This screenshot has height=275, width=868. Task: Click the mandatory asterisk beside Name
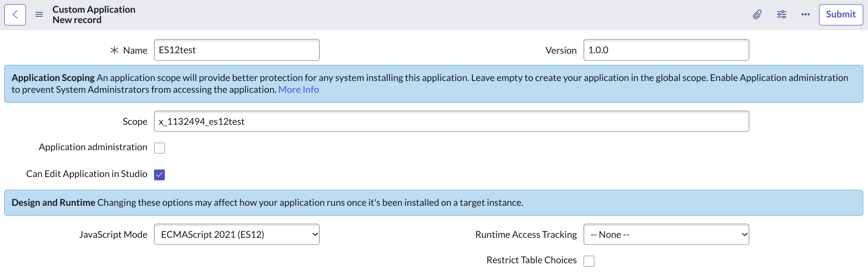tap(114, 50)
